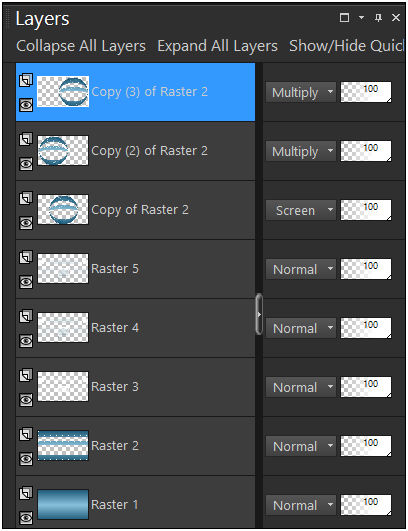
Task: Click Collapse All Layers
Action: [81, 46]
